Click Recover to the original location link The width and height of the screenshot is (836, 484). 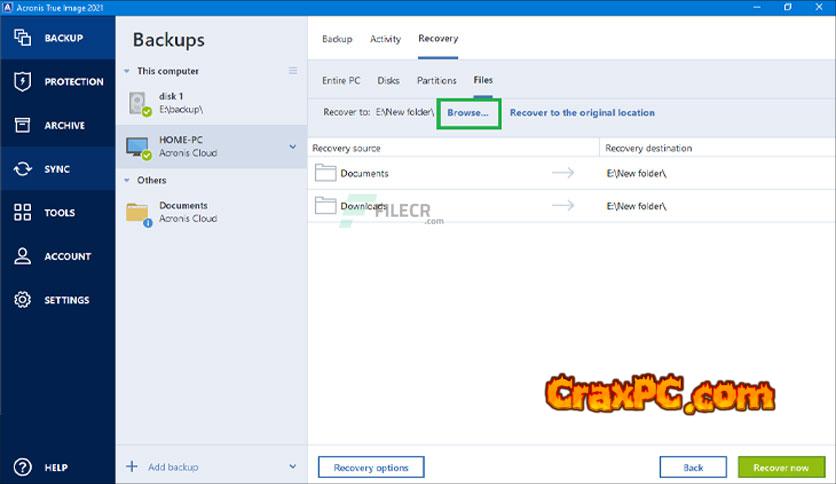coord(582,113)
